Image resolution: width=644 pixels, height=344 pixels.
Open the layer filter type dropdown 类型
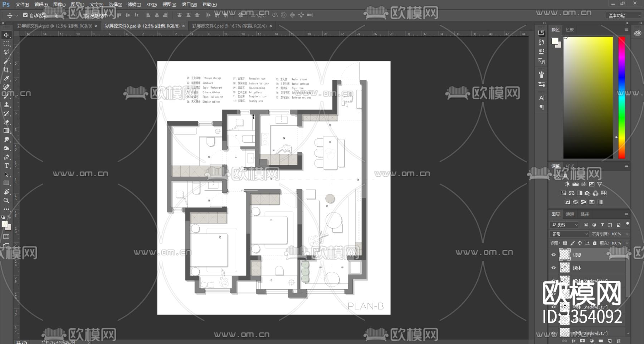pyautogui.click(x=564, y=225)
